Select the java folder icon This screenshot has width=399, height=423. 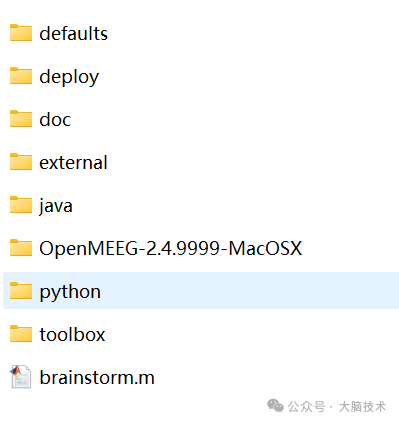tap(21, 205)
